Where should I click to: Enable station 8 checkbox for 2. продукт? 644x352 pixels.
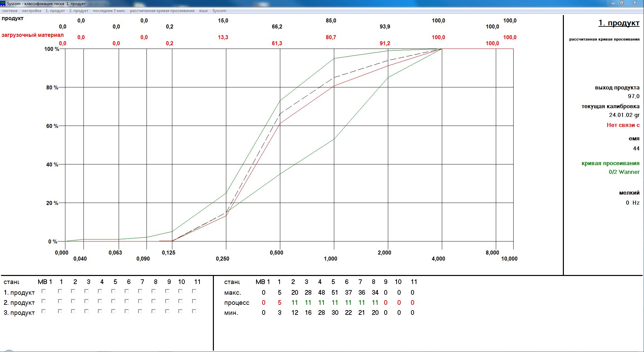(x=153, y=301)
